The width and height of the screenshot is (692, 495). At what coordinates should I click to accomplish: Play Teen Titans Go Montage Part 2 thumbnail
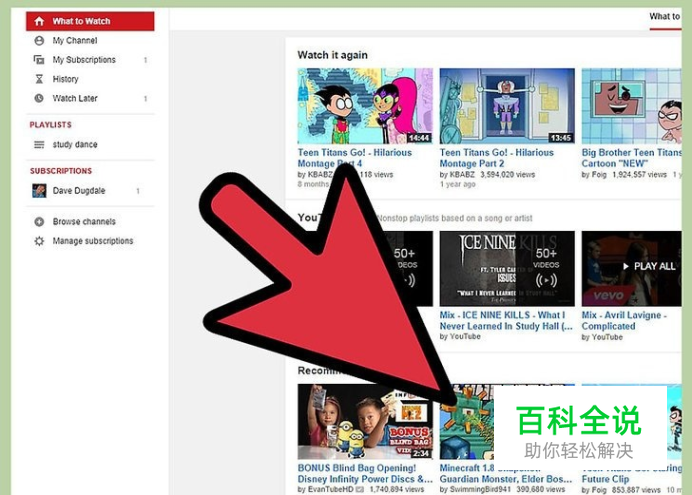[x=507, y=106]
